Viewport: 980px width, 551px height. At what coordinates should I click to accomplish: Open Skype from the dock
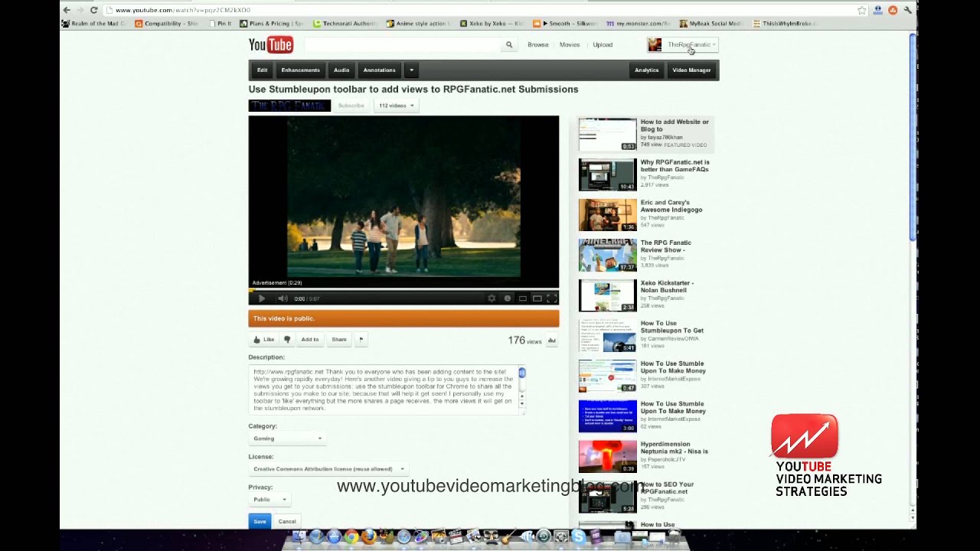578,537
